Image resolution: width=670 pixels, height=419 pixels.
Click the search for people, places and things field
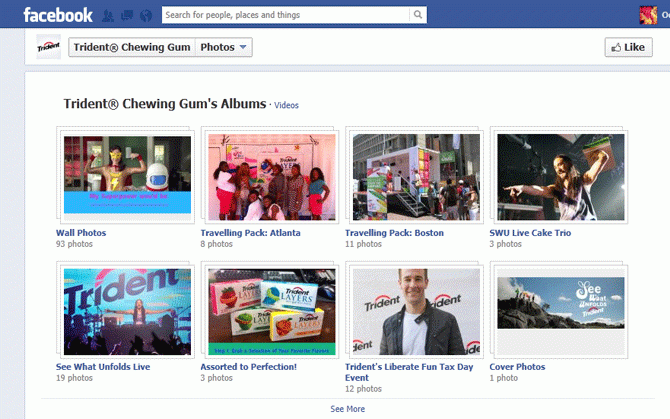coord(285,15)
